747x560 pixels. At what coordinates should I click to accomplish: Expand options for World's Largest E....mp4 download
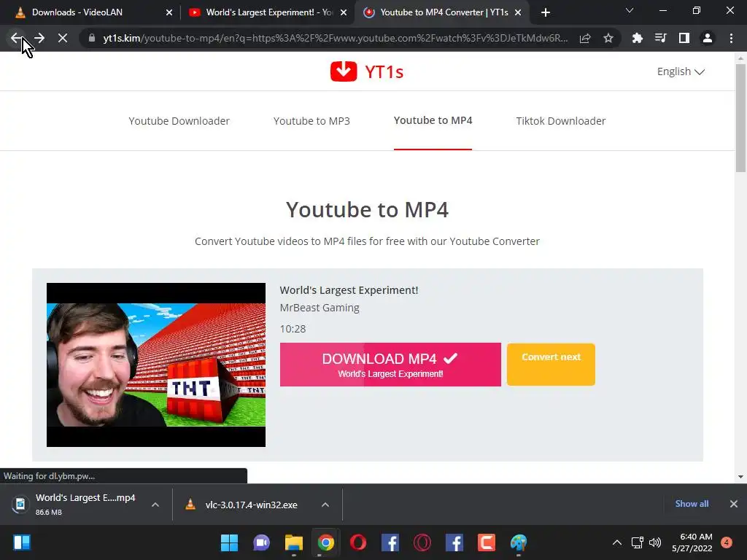pos(155,505)
